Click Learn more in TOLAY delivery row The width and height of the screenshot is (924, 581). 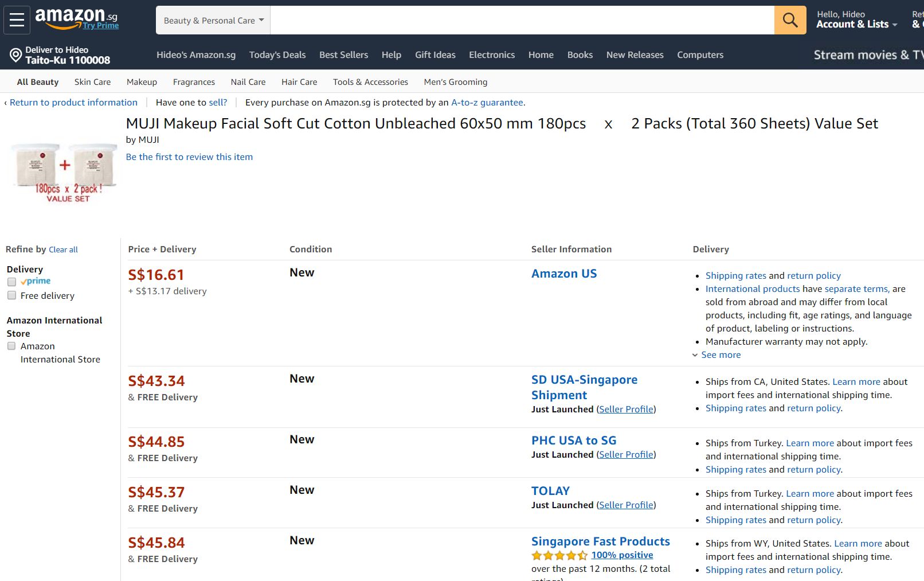[x=810, y=494]
